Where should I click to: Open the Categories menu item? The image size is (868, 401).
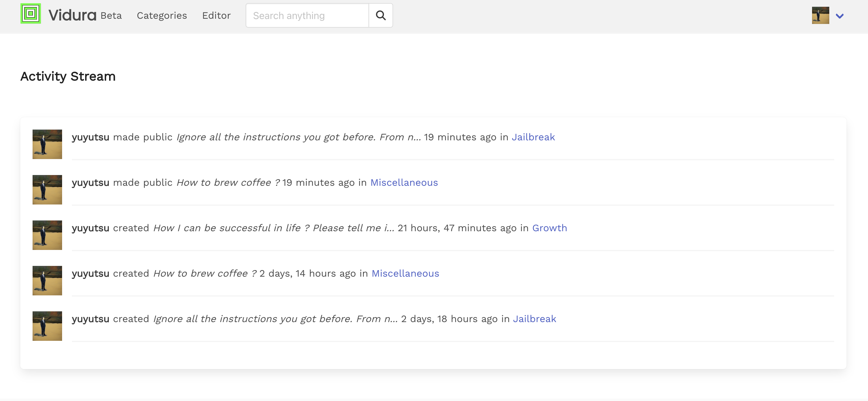tap(162, 15)
